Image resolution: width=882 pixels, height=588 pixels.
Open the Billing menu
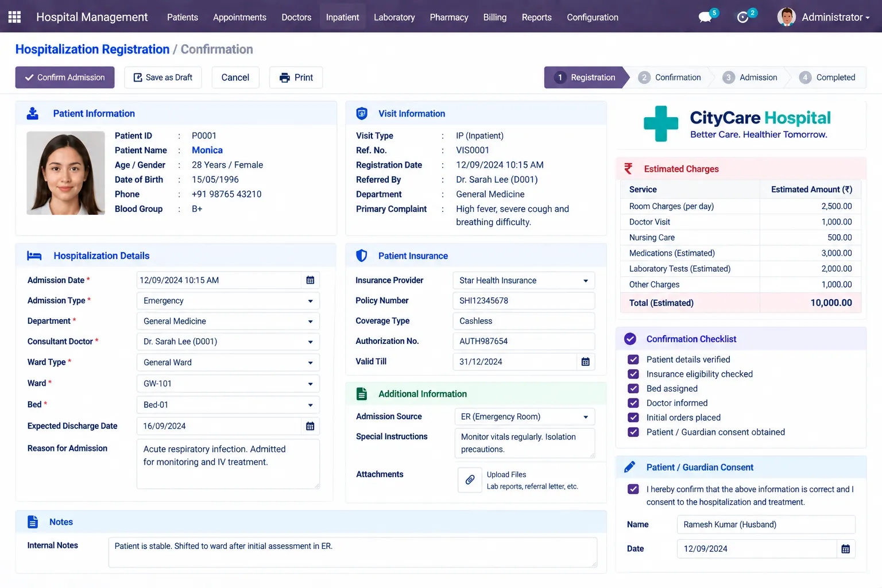click(x=494, y=17)
